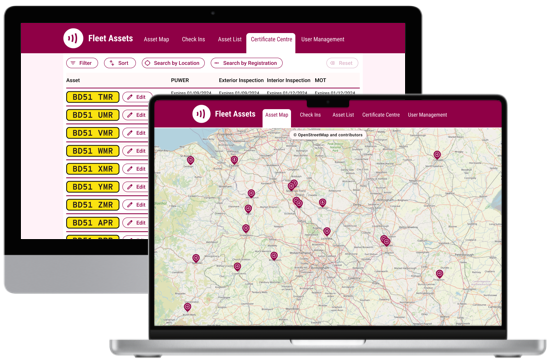Switch to Asset List tab on the laptop

pyautogui.click(x=343, y=115)
